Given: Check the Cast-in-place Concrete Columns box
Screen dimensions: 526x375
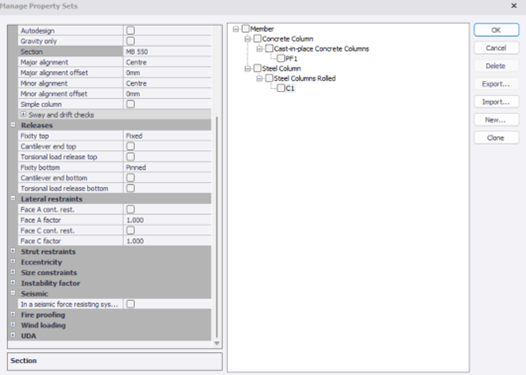Looking at the screenshot, I should (269, 48).
